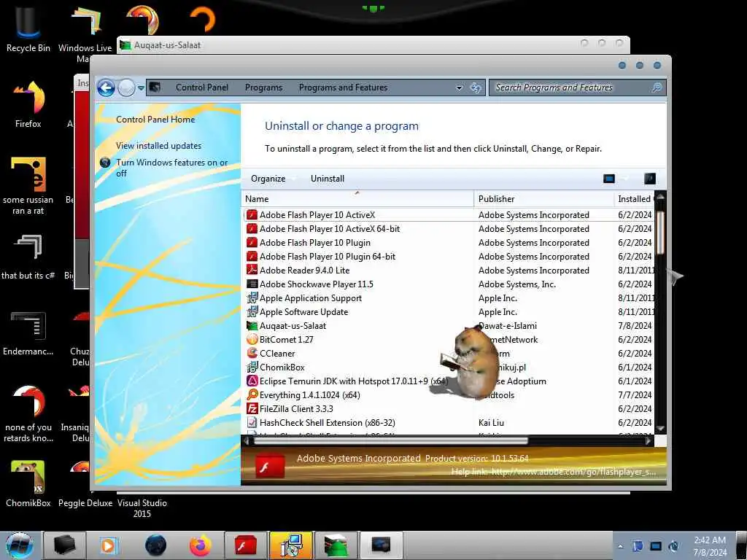Viewport: 747px width, 560px height.
Task: Sort by the Installed column header
Action: [x=635, y=199]
